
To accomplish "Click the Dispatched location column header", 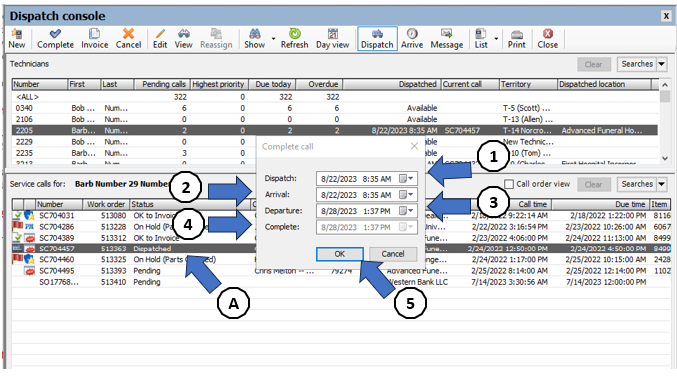I will click(604, 84).
